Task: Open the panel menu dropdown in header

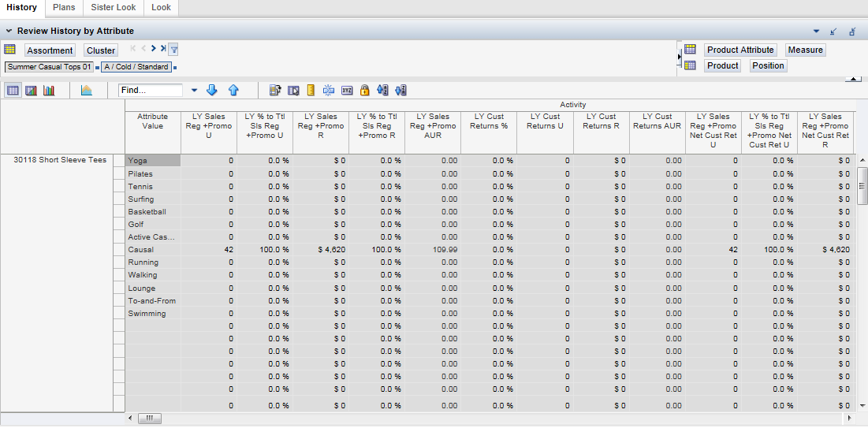Action: point(816,32)
